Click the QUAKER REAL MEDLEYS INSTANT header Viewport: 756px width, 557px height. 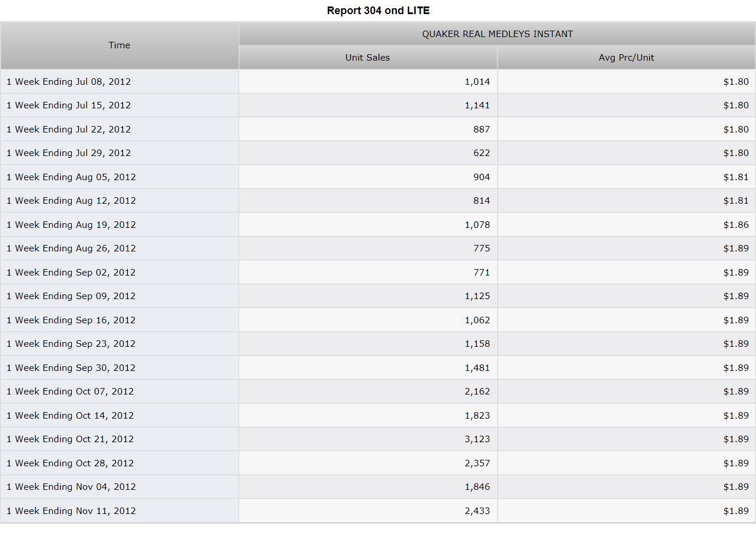point(498,34)
